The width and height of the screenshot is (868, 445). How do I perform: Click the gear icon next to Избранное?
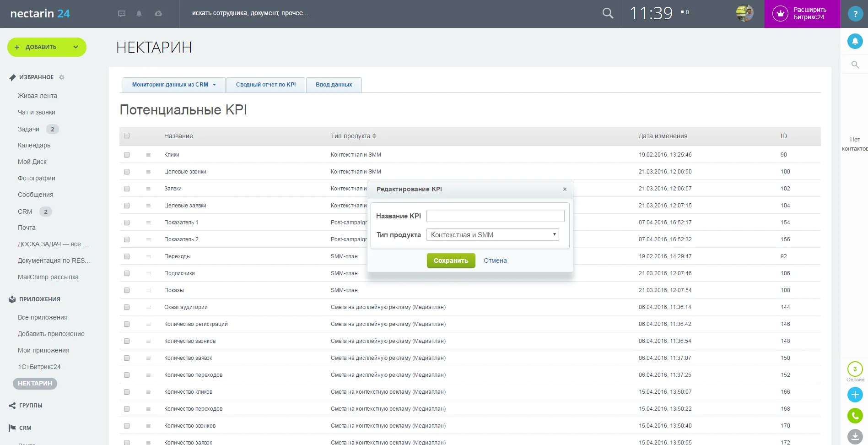click(x=62, y=77)
